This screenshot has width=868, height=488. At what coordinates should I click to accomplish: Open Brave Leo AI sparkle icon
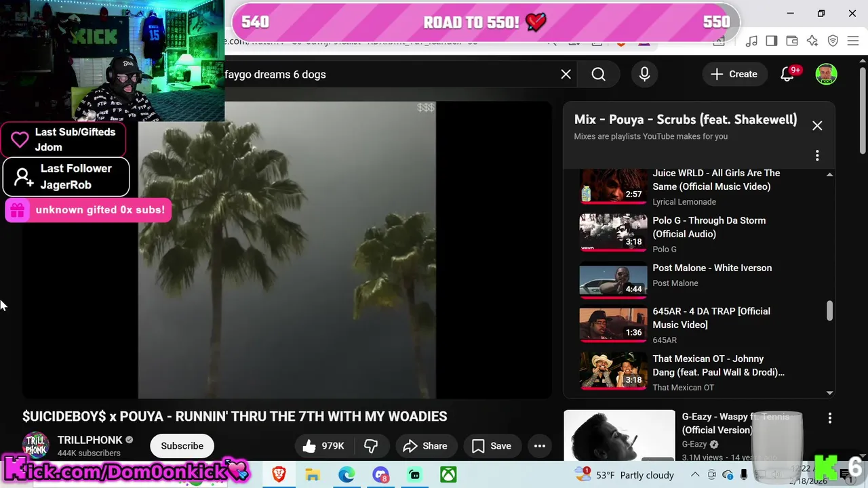click(x=812, y=41)
